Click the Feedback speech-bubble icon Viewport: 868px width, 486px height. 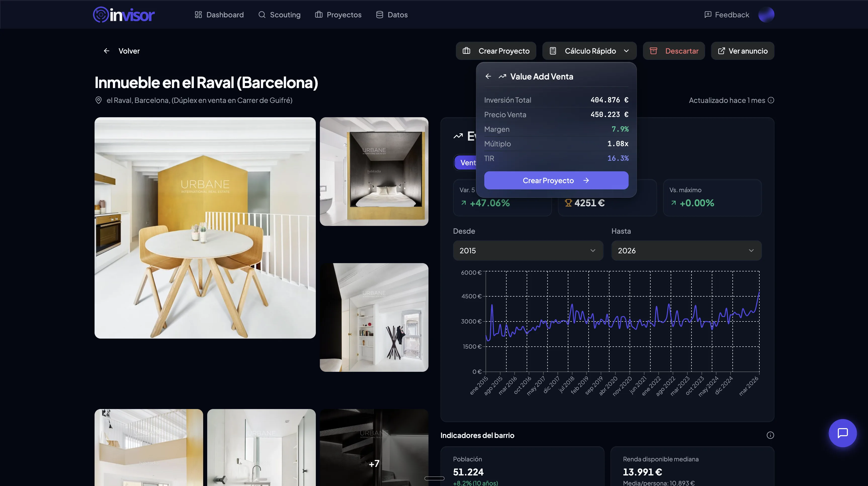click(x=708, y=15)
